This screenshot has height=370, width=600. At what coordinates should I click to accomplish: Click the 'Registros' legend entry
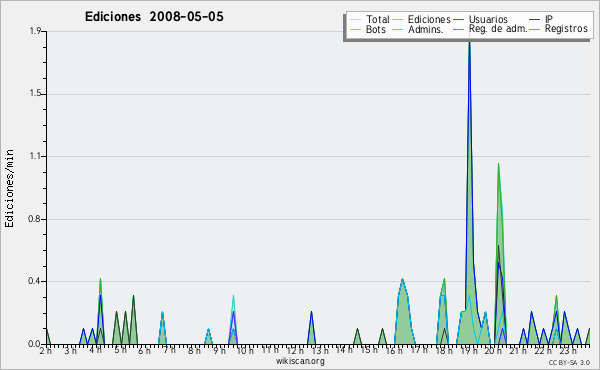tap(566, 29)
